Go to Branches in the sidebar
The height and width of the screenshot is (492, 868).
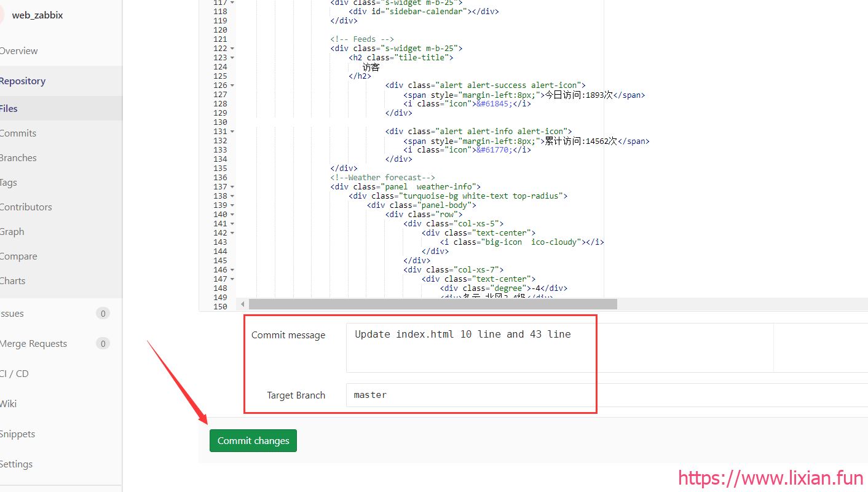[x=18, y=158]
